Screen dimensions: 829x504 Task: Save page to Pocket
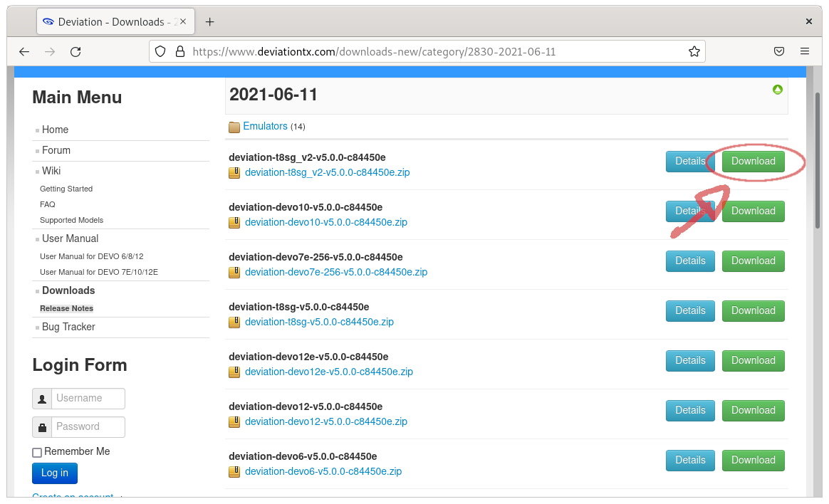click(x=778, y=51)
